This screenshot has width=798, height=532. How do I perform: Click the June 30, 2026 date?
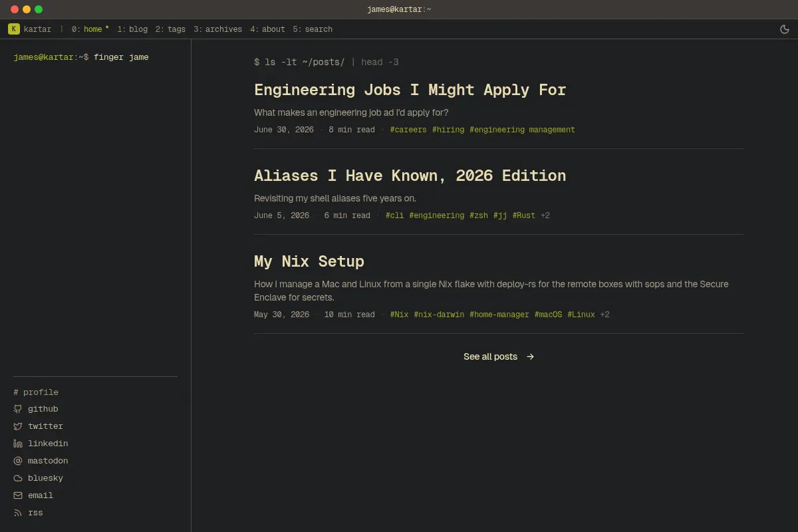tap(284, 130)
